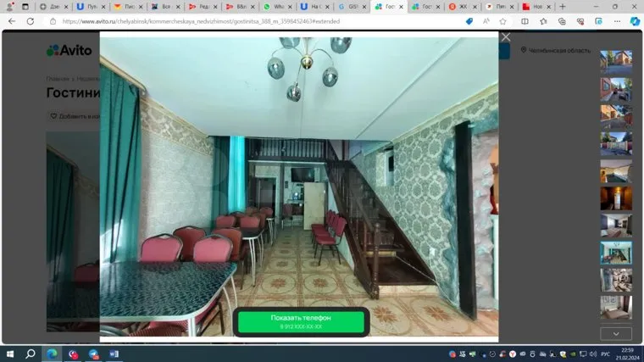Click the Avito logo
Image resolution: width=644 pixels, height=362 pixels.
click(68, 50)
